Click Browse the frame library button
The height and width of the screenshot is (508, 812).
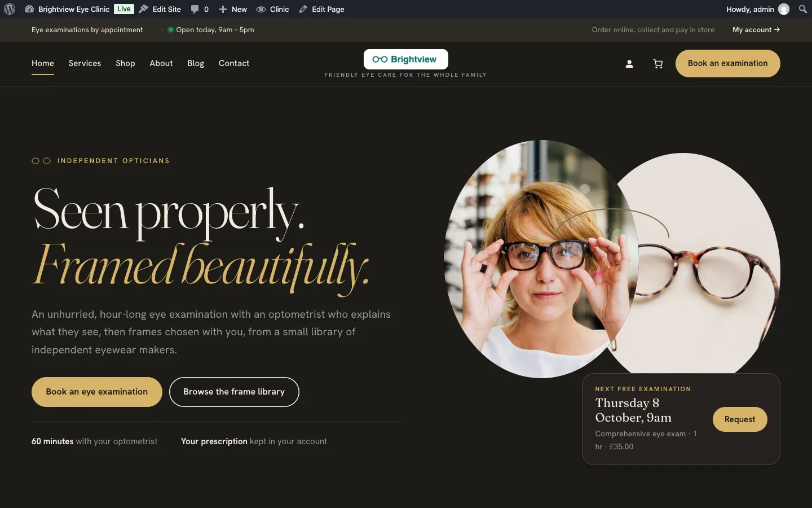pyautogui.click(x=234, y=392)
